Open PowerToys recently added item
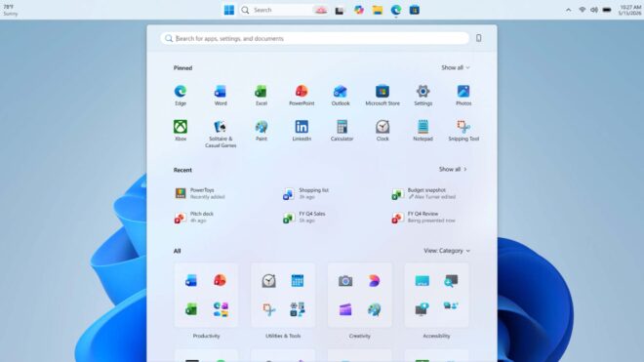Image resolution: width=644 pixels, height=362 pixels. 201,193
